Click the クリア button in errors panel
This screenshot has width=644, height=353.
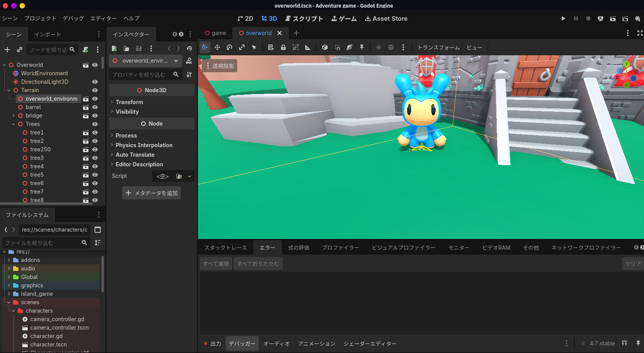tap(633, 264)
